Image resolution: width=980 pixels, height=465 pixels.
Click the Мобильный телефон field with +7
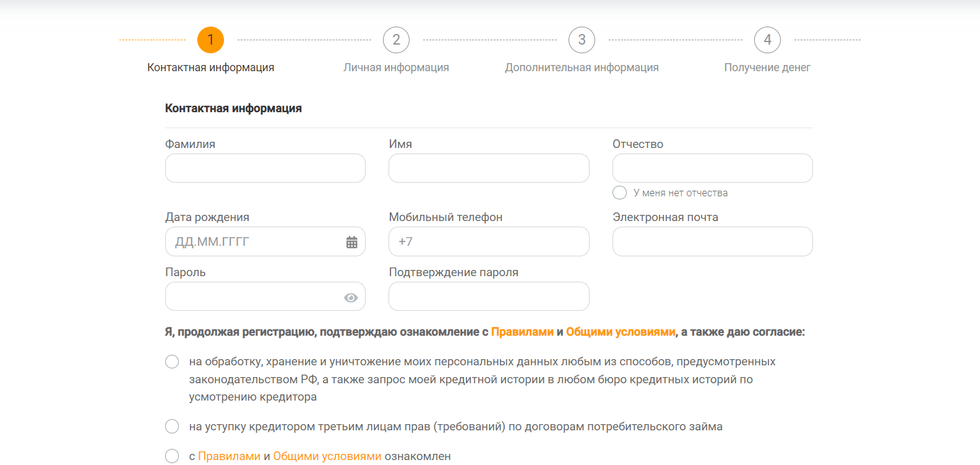489,241
